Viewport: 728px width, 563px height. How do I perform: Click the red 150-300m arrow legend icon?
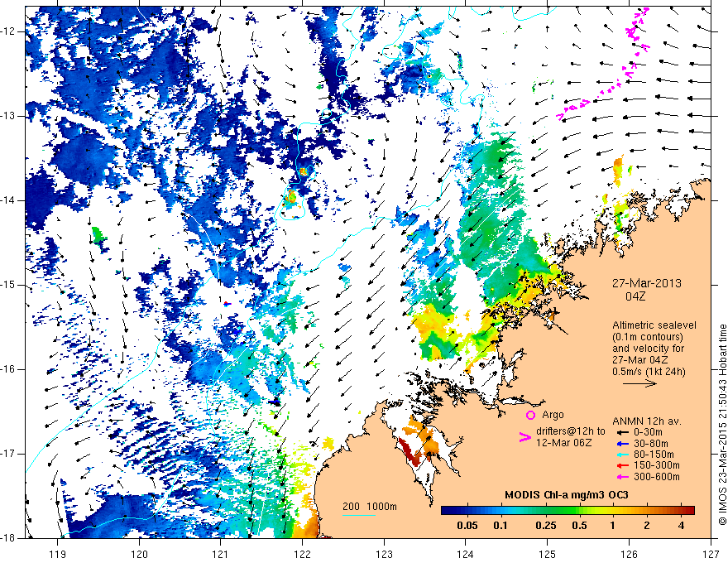coord(622,465)
